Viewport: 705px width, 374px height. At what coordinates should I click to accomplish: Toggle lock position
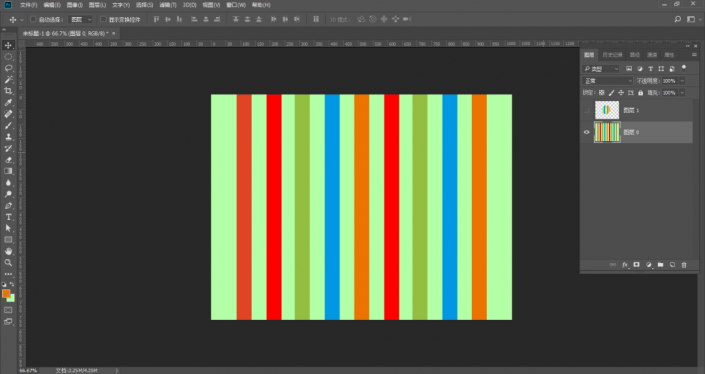621,93
